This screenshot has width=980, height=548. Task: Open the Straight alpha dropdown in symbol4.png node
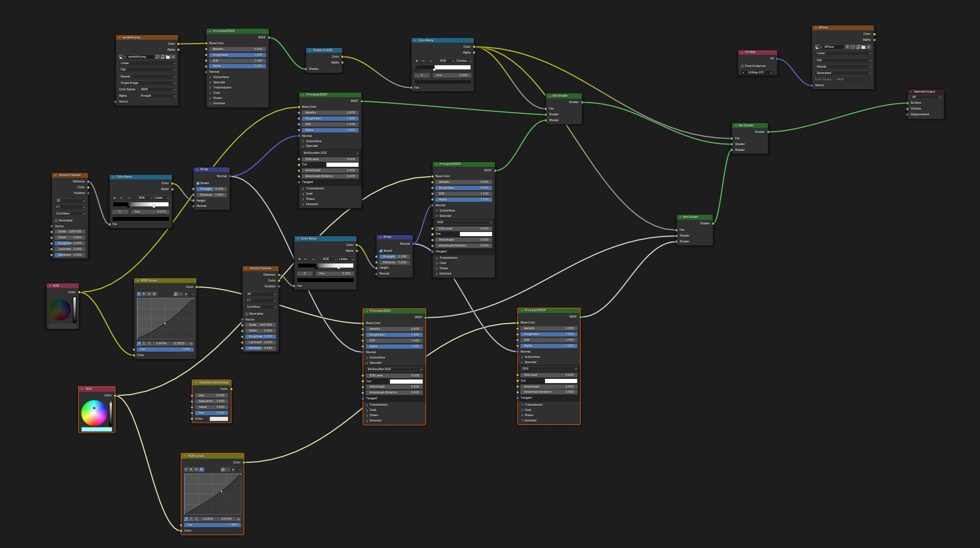(x=157, y=96)
